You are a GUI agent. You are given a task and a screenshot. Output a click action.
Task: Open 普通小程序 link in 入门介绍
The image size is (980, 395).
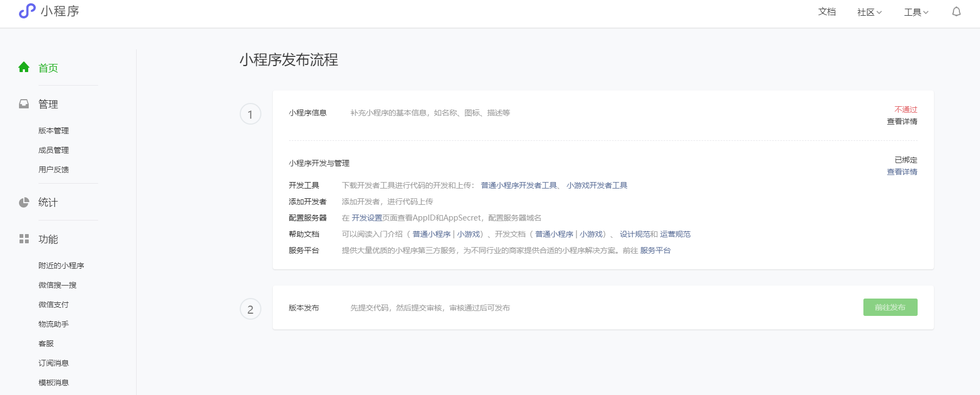point(432,234)
